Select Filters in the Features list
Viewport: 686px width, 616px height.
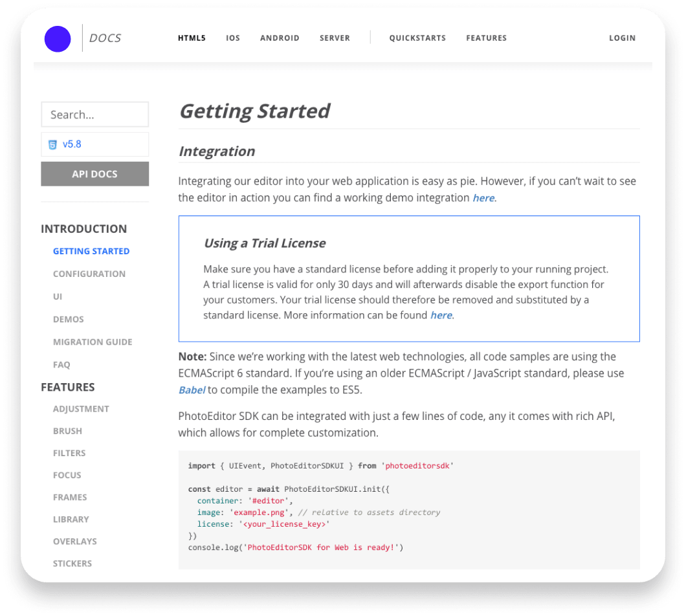(69, 453)
